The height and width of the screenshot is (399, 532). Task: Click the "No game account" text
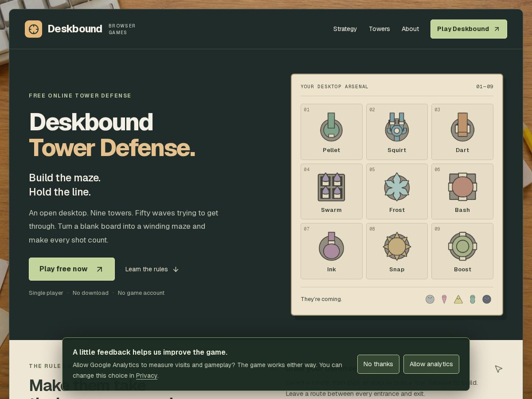tap(141, 293)
